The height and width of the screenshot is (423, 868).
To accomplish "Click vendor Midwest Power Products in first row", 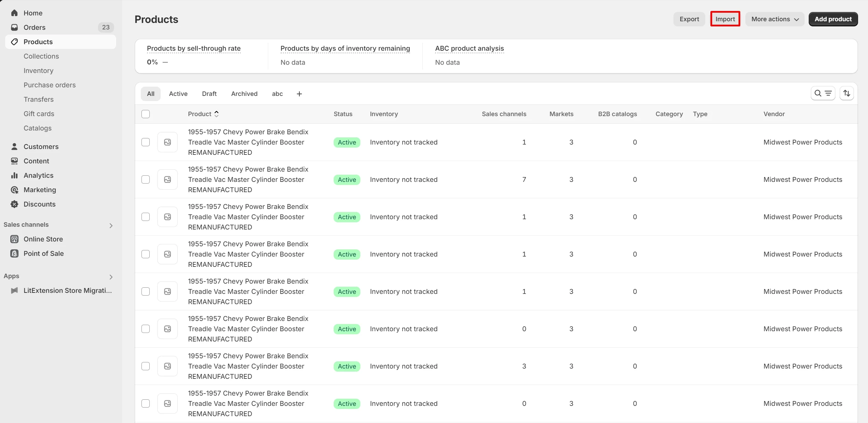I will tap(803, 142).
